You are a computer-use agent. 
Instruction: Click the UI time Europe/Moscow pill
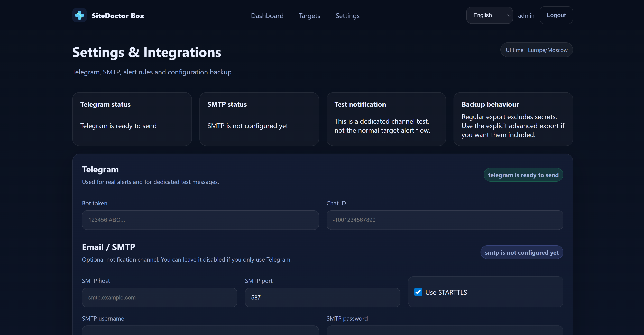click(536, 50)
